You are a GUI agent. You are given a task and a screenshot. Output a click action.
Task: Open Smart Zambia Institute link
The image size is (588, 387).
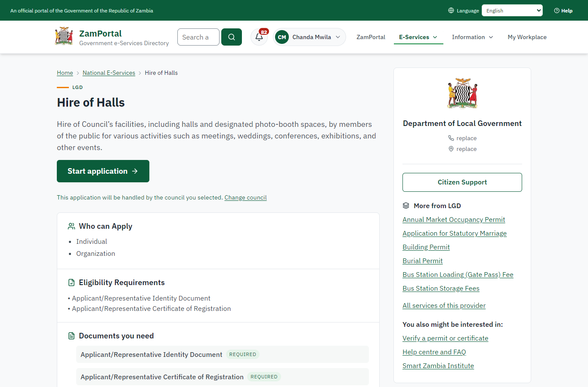click(x=438, y=366)
